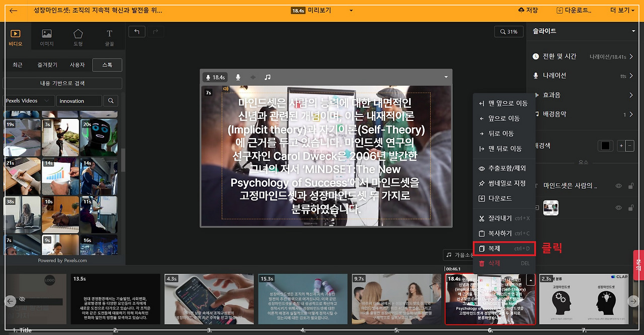Expand 배경음악 background music settings
644x335 pixels.
pyautogui.click(x=583, y=114)
